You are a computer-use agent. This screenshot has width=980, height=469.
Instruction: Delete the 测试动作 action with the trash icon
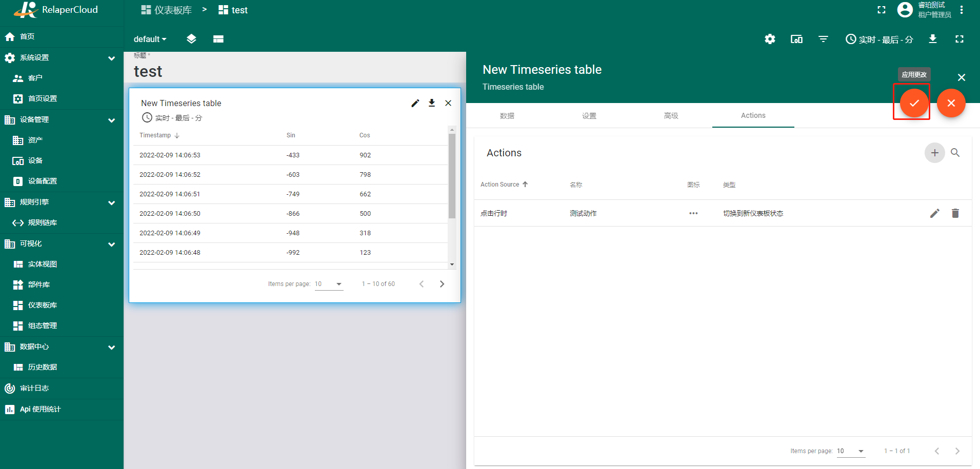955,213
